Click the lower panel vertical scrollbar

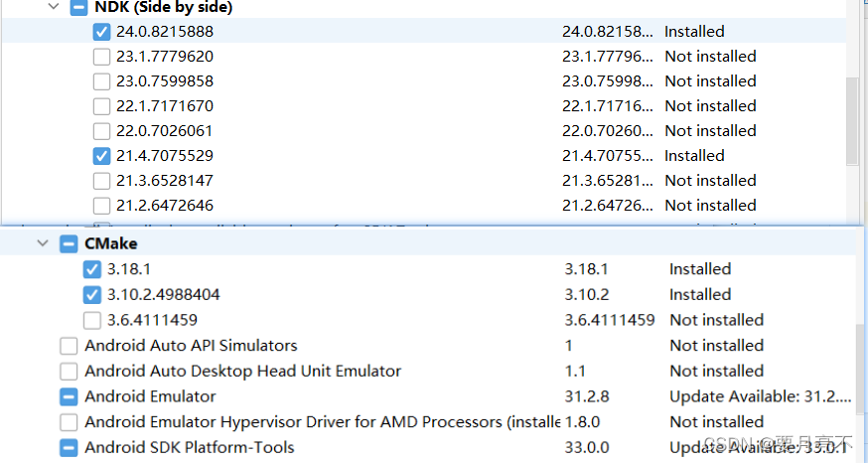coord(860,369)
